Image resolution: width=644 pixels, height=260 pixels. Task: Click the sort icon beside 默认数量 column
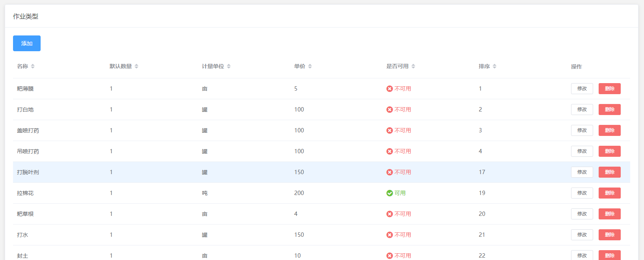tap(136, 66)
